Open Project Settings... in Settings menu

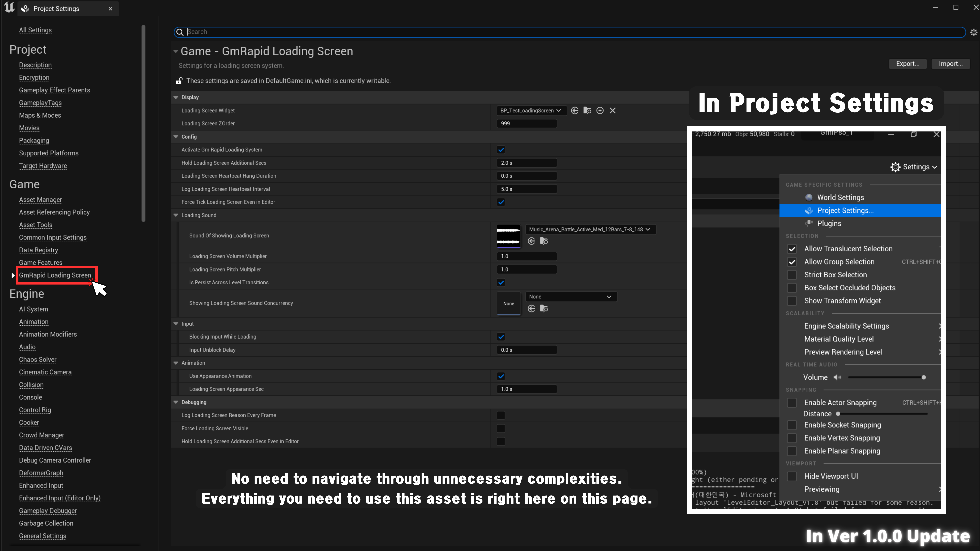click(860, 210)
